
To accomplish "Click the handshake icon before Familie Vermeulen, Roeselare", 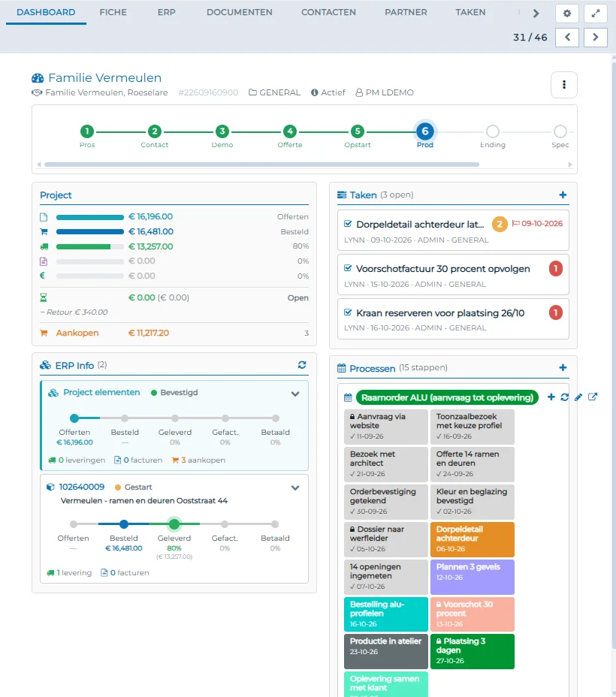I will (37, 92).
